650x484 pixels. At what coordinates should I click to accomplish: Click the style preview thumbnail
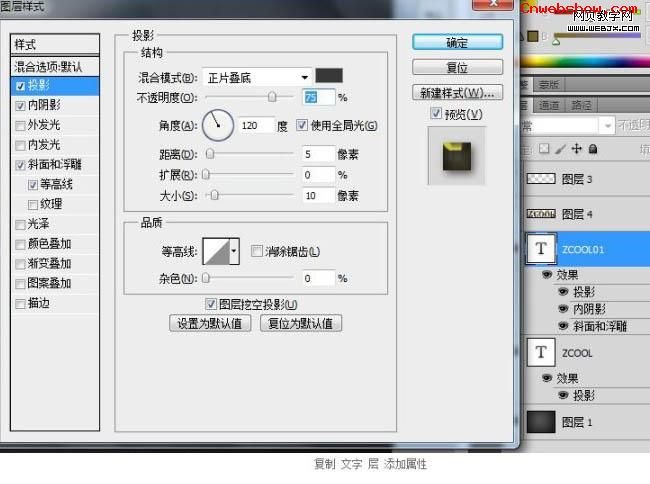coord(456,156)
